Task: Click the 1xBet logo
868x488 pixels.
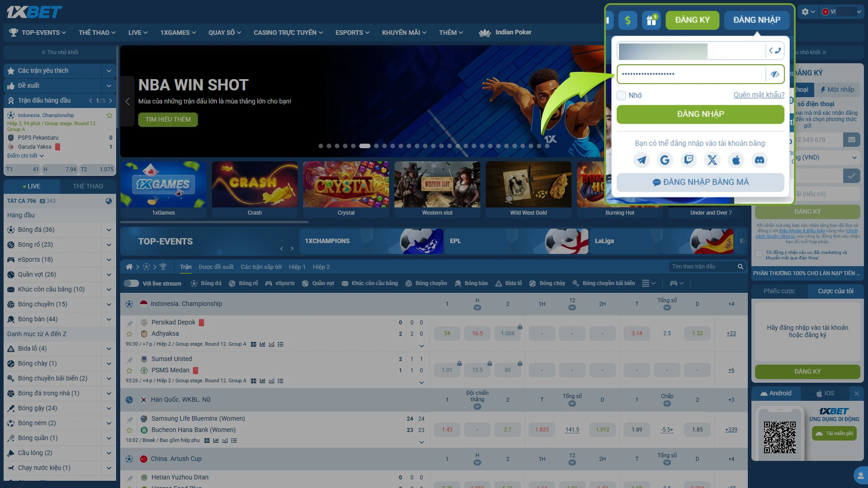Action: click(34, 12)
